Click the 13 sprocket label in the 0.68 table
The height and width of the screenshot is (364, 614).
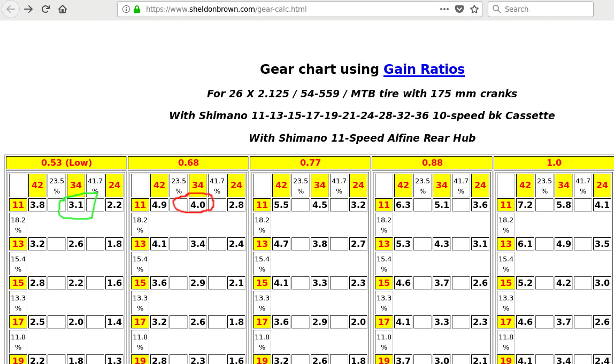coord(140,244)
